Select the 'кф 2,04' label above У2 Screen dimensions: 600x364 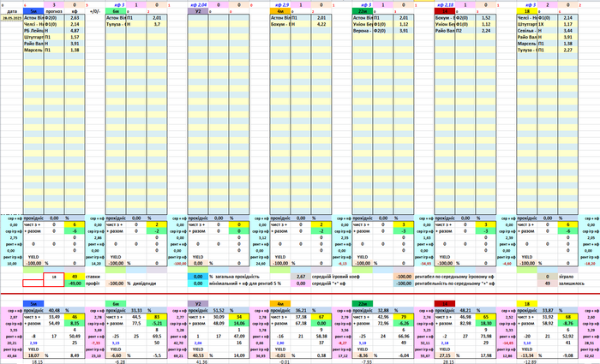click(x=199, y=5)
